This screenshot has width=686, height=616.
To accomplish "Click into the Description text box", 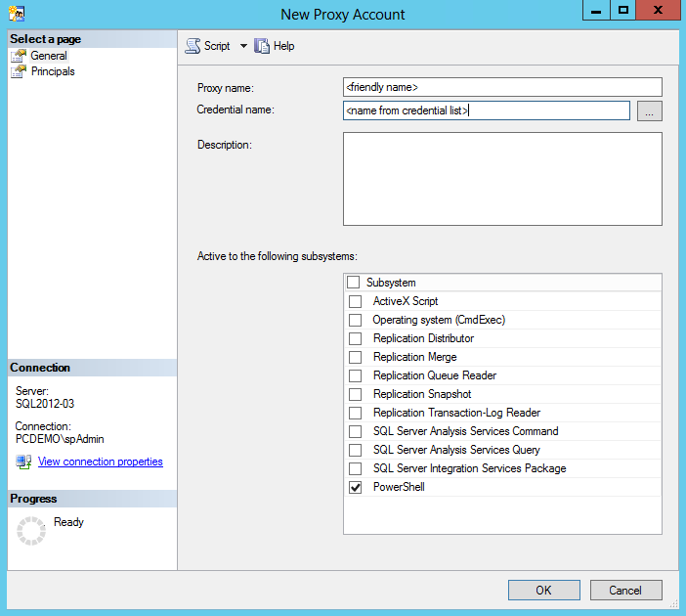I will 502,179.
